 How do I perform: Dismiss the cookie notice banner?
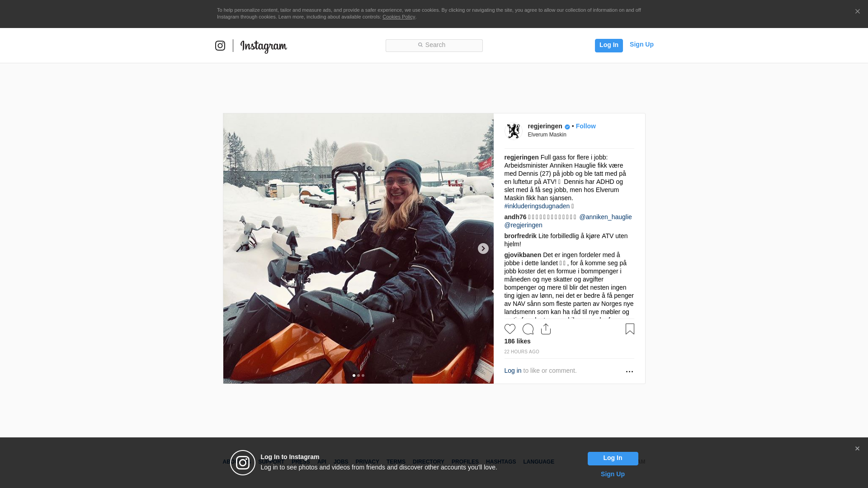[x=857, y=11]
